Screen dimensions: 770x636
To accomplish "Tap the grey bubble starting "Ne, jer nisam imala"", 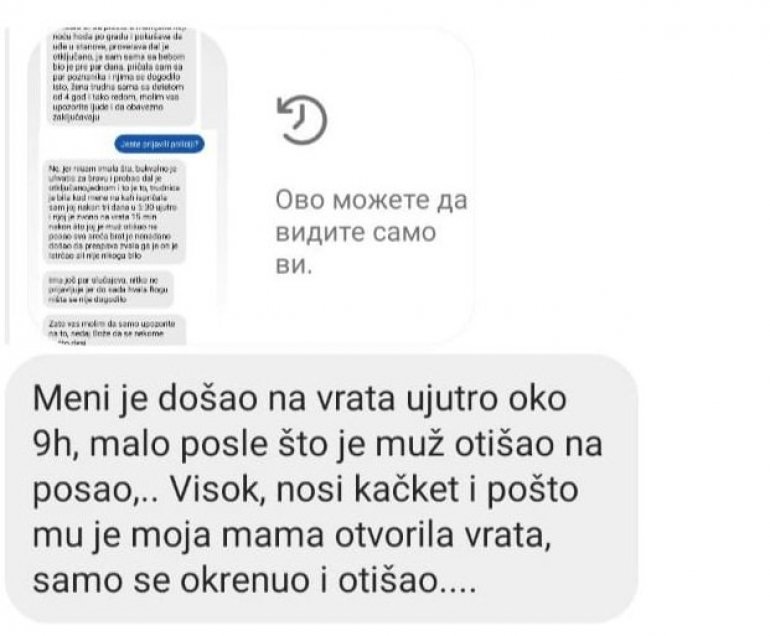I will [114, 212].
